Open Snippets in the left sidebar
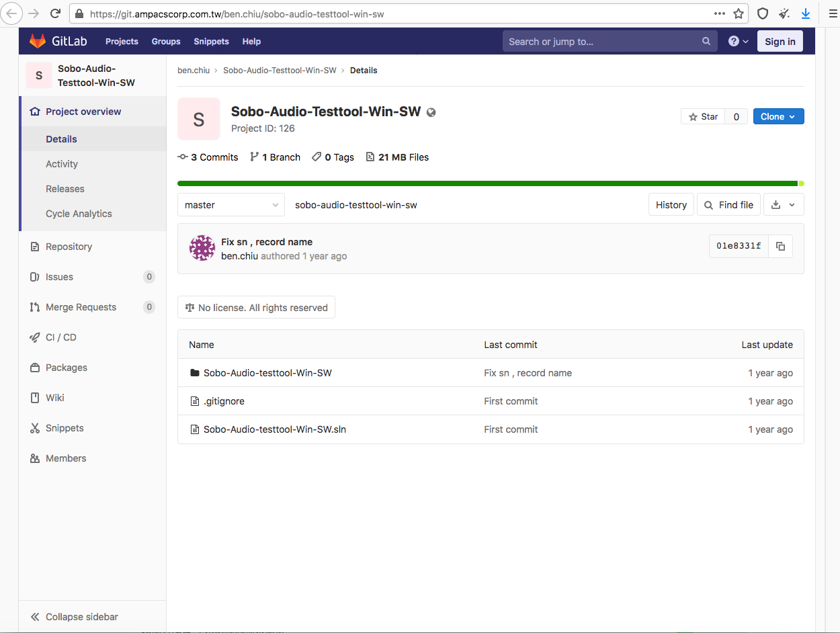 [x=93, y=428]
